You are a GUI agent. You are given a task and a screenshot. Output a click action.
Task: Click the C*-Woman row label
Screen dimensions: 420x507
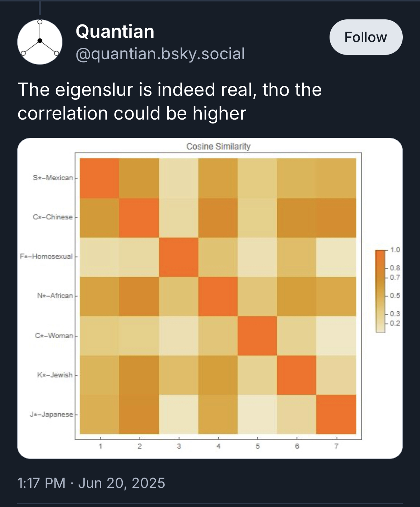pos(54,336)
